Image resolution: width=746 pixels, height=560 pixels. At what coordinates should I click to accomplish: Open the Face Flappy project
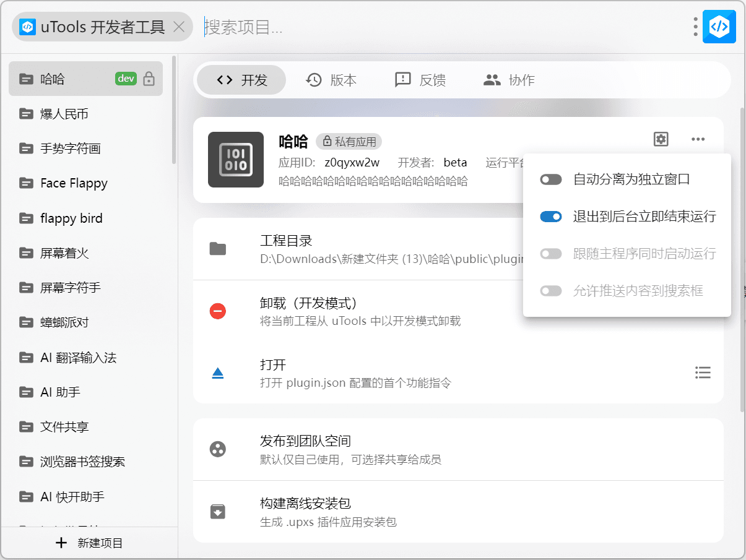[x=85, y=183]
